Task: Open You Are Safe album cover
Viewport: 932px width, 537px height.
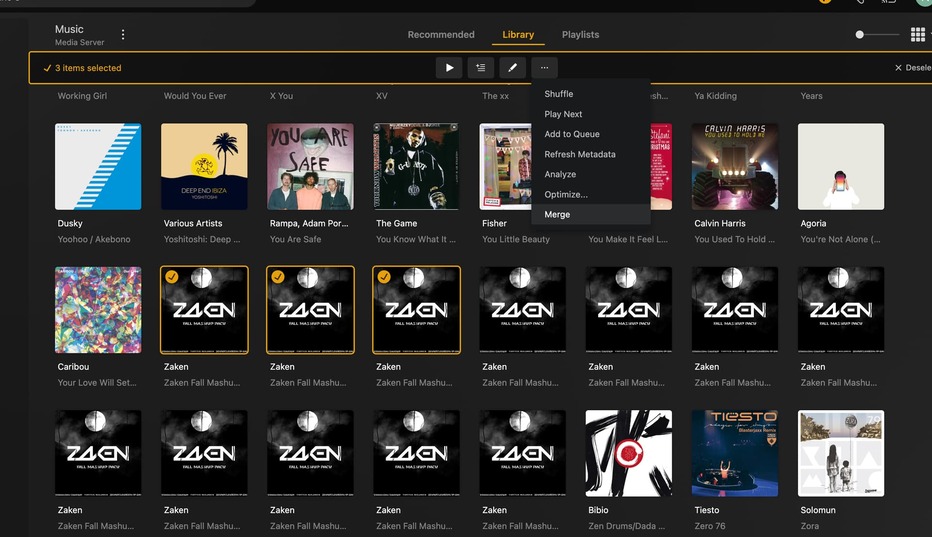Action: [310, 167]
